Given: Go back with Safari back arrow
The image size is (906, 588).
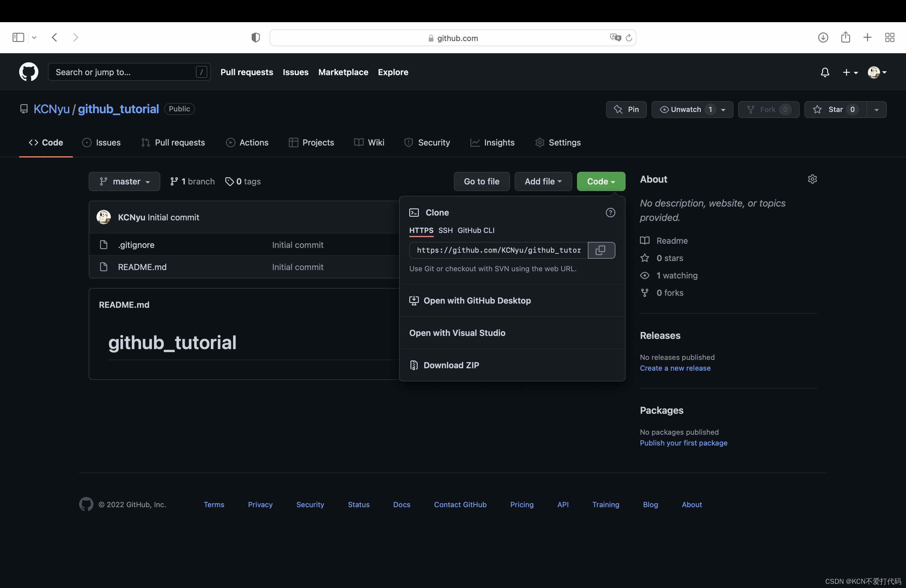Looking at the screenshot, I should tap(55, 37).
